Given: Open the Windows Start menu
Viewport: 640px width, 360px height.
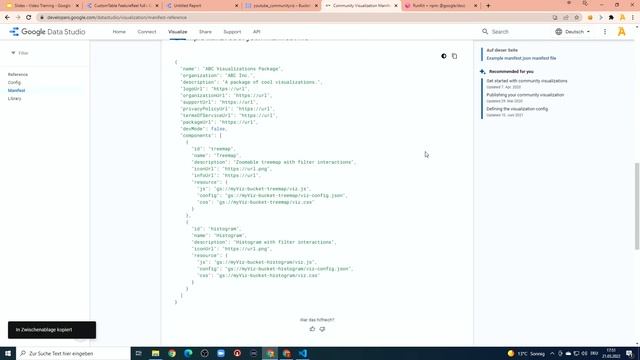Looking at the screenshot, I should click(x=8, y=353).
